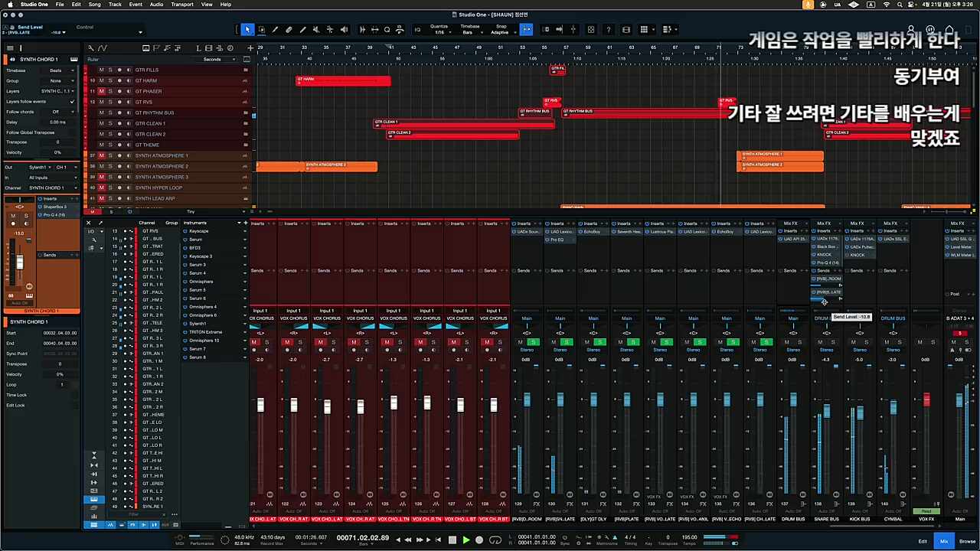
Task: Open the Audio menu
Action: (156, 5)
